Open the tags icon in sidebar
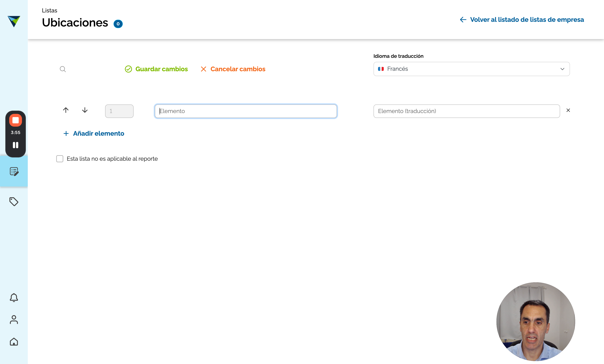604x364 pixels. coord(14,202)
